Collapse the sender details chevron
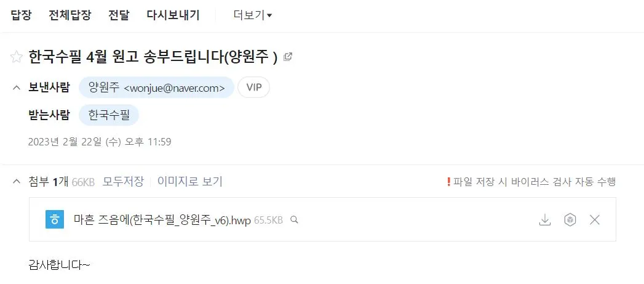Viewport: 644px width, 284px height. (x=17, y=87)
